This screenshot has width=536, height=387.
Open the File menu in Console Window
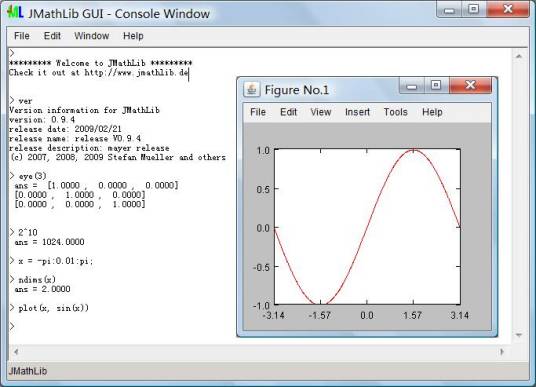[22, 36]
